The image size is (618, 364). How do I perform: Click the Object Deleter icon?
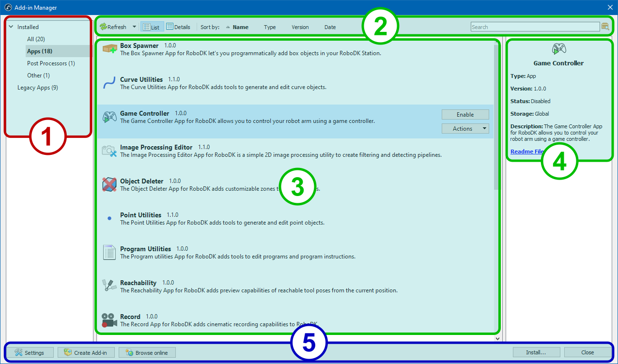click(109, 184)
